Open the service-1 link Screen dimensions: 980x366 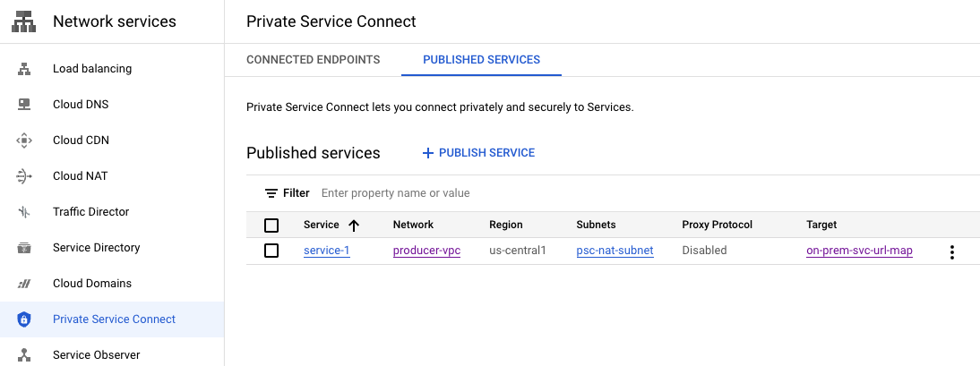coord(326,251)
